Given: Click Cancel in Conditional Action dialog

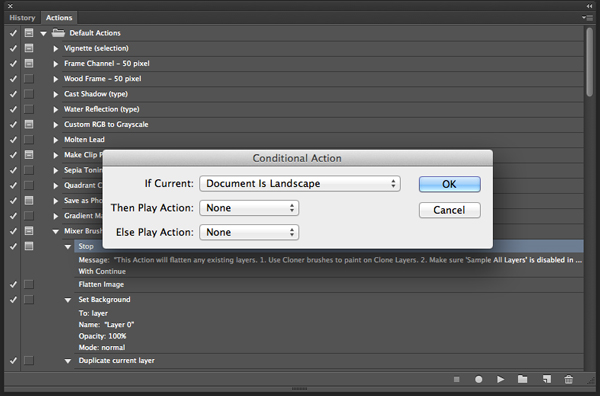Looking at the screenshot, I should [x=450, y=210].
